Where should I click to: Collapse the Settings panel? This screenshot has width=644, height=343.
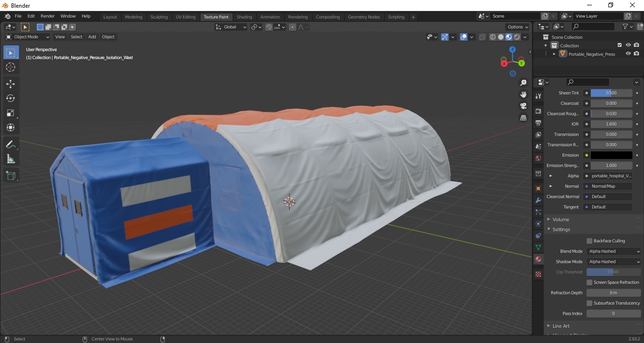click(561, 230)
